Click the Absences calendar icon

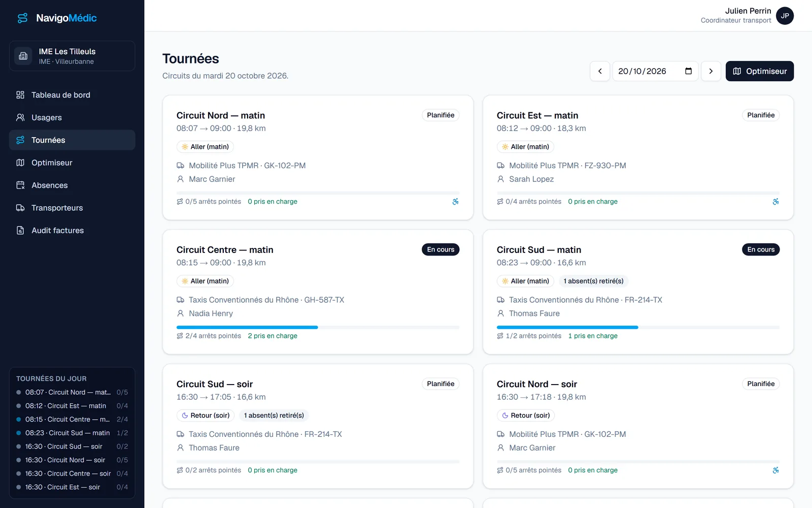[x=20, y=185]
